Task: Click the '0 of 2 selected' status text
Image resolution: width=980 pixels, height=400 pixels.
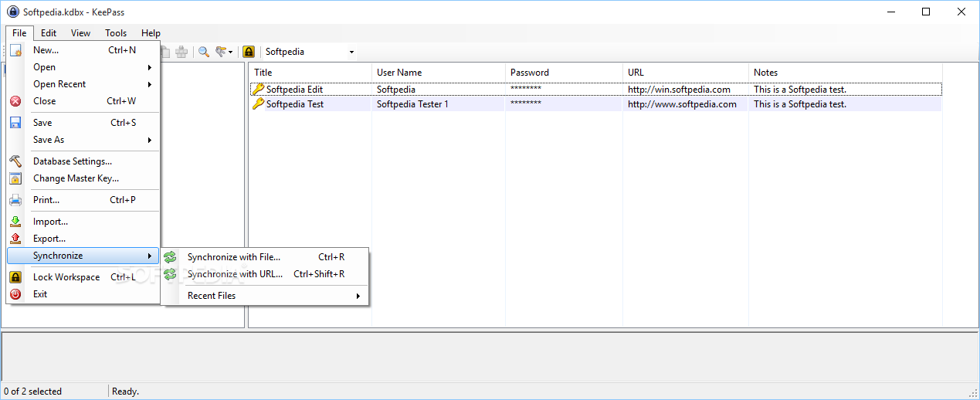Action: 32,392
